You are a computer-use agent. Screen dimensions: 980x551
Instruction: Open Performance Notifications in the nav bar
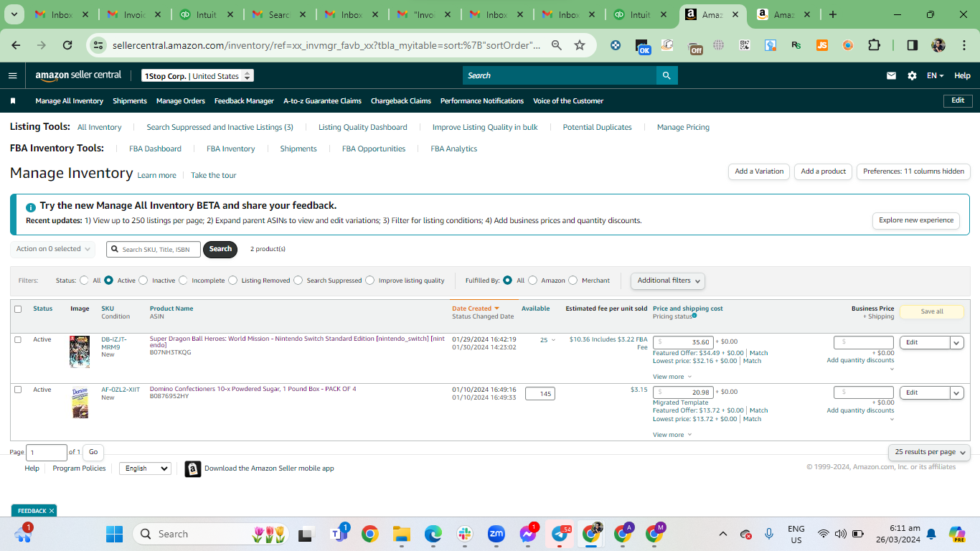click(x=482, y=101)
